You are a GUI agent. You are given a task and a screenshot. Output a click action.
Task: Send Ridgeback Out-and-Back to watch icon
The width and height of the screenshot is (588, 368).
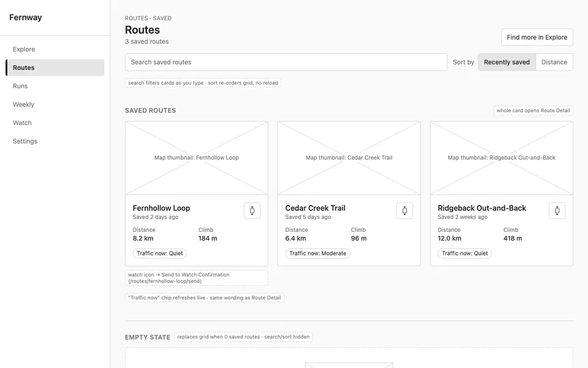click(x=557, y=210)
